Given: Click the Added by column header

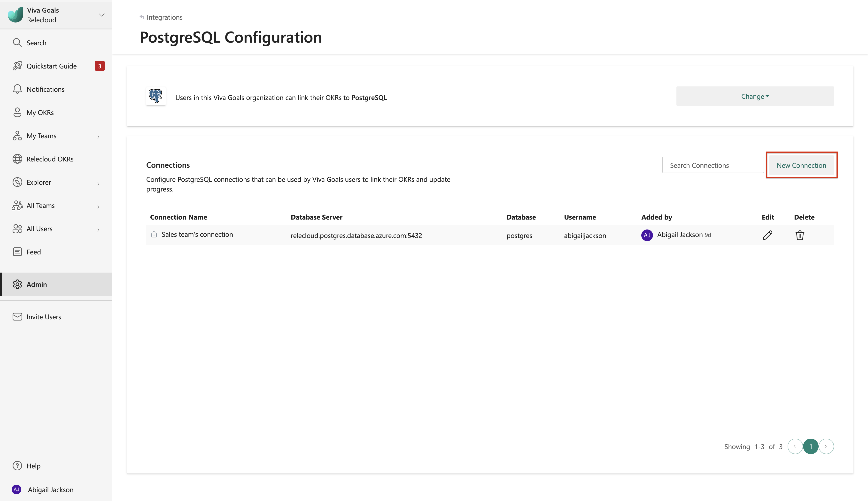Looking at the screenshot, I should 657,217.
